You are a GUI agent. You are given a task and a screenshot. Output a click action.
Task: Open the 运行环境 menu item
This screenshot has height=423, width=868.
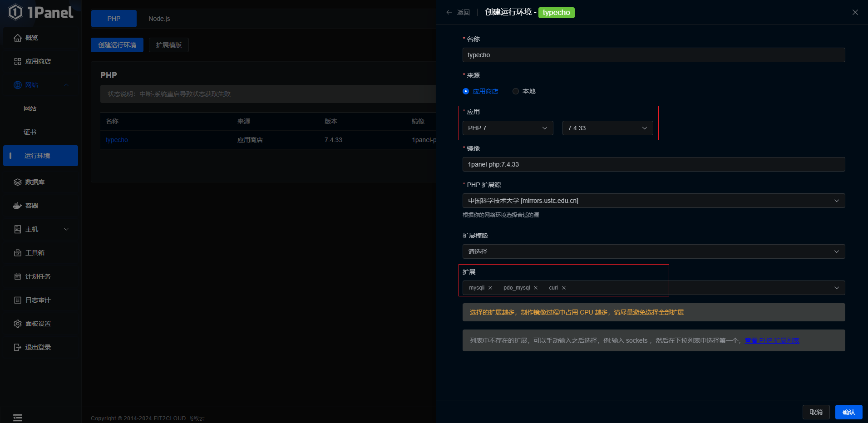point(41,156)
